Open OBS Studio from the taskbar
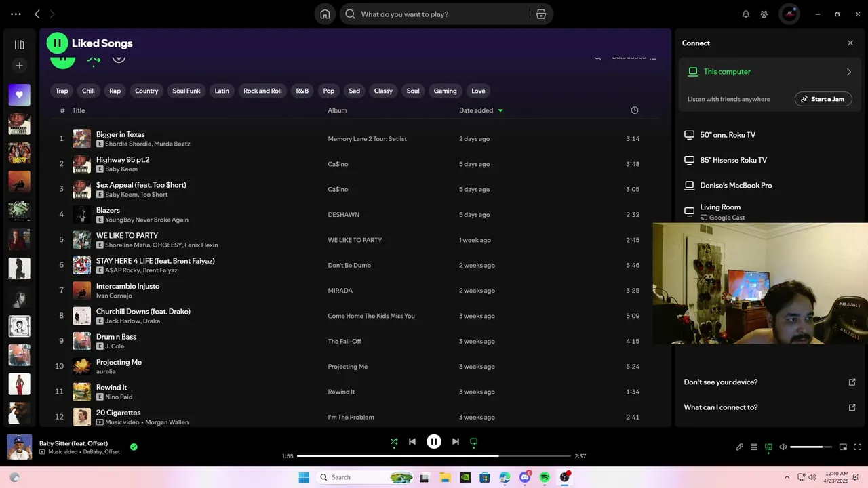868x488 pixels. tap(564, 477)
